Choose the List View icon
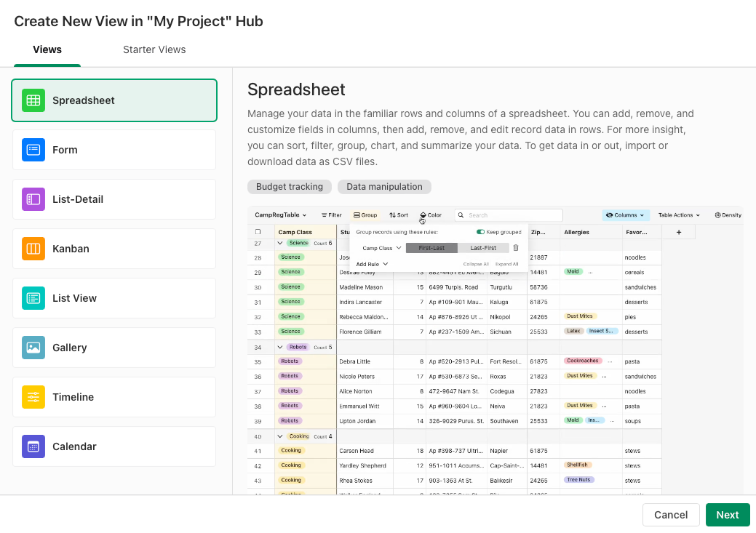756x533 pixels. pos(33,298)
